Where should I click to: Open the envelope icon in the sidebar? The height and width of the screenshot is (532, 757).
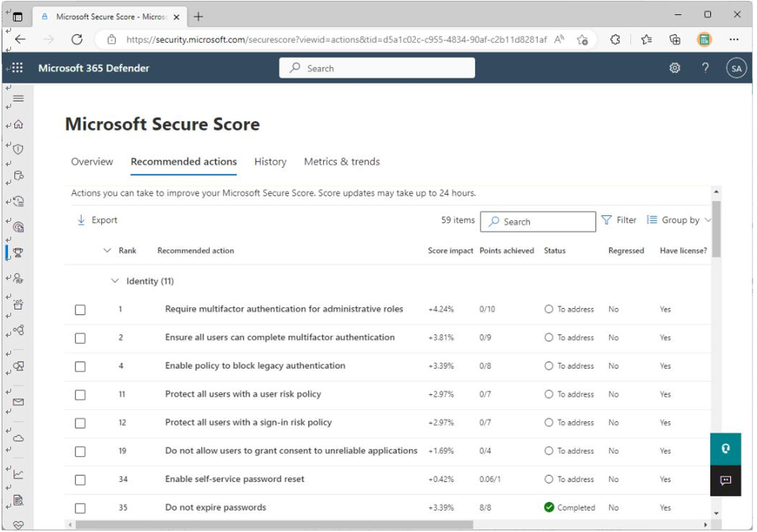(18, 401)
